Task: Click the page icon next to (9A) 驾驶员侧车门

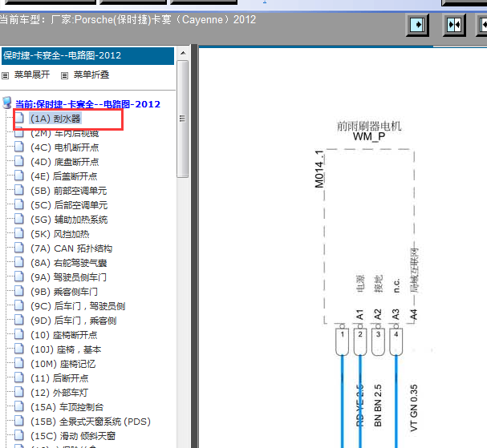Action: pos(19,276)
